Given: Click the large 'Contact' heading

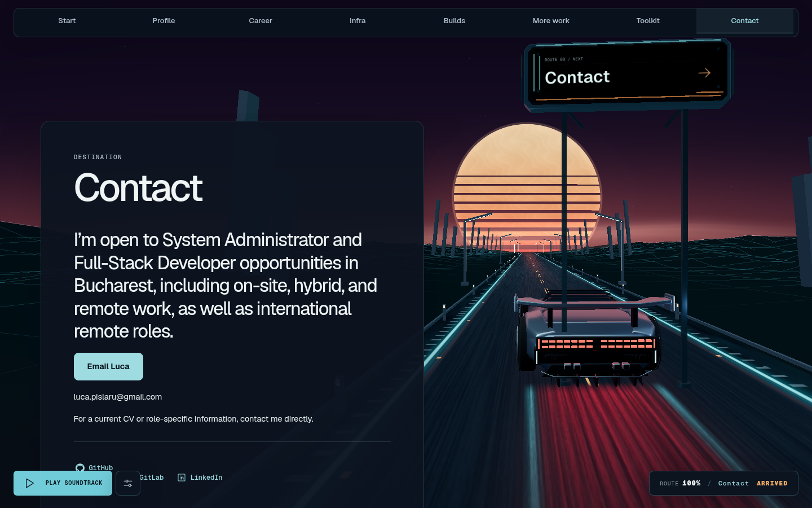Looking at the screenshot, I should (x=138, y=188).
